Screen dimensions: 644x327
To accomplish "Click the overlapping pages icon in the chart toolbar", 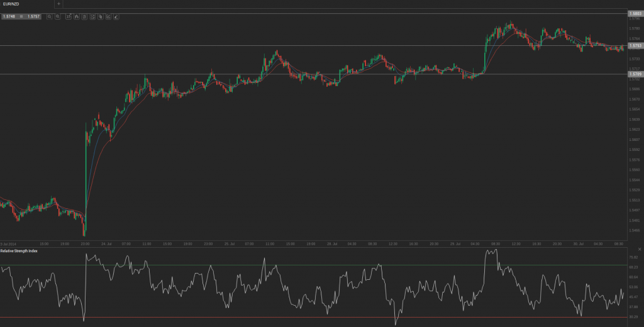I will (x=100, y=16).
